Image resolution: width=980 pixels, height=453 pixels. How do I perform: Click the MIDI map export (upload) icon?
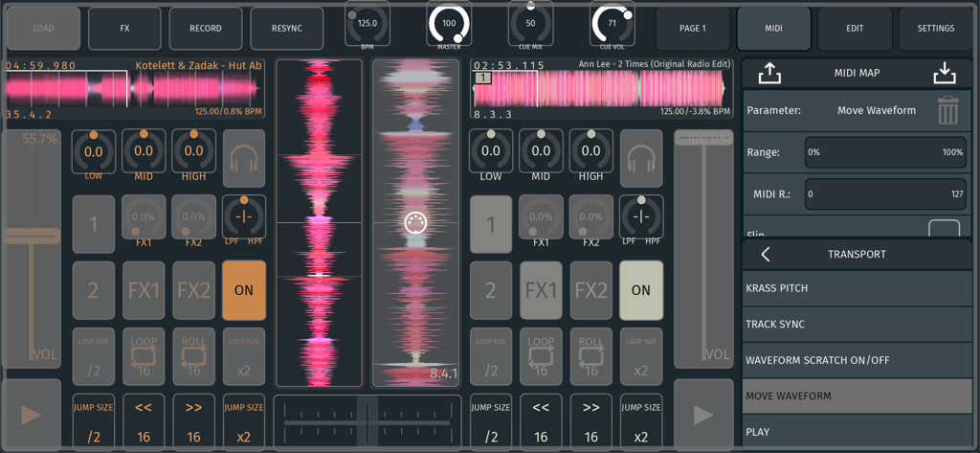(770, 73)
